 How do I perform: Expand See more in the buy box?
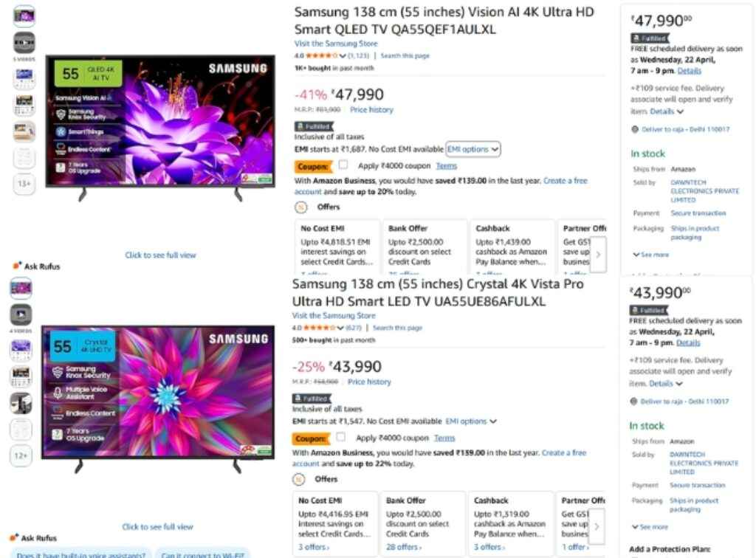[x=650, y=254]
